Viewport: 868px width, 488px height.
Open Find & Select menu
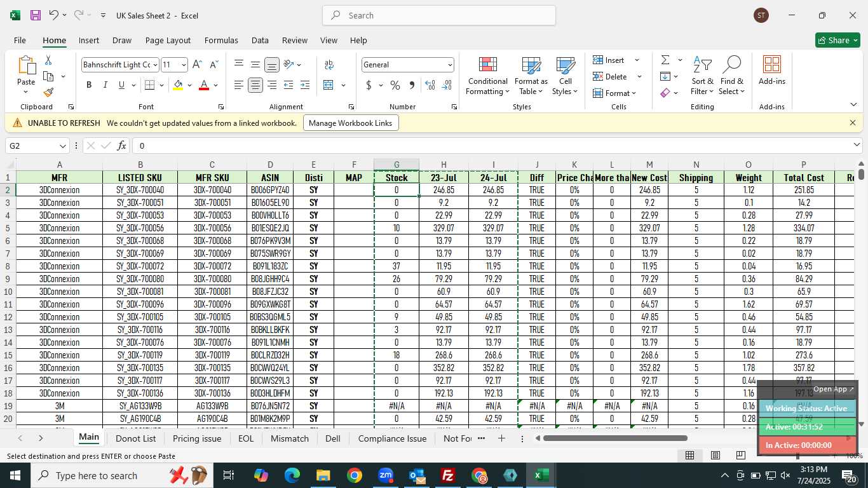pos(731,76)
